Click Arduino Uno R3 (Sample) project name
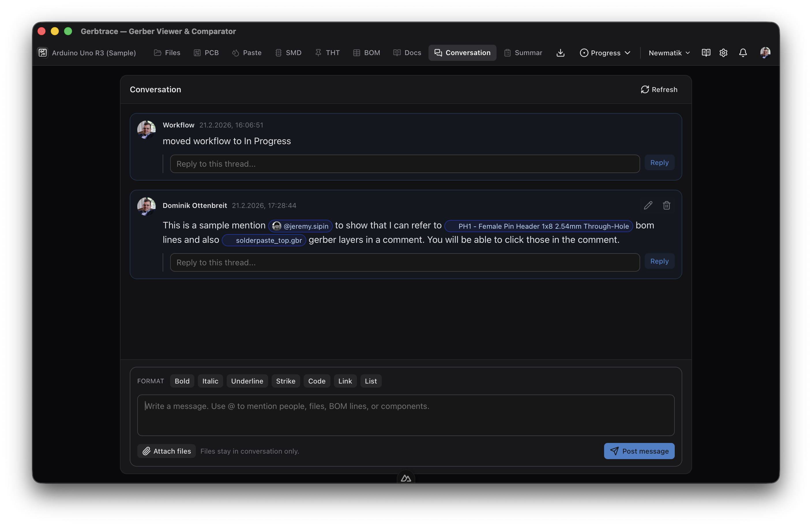The height and width of the screenshot is (526, 812). (94, 53)
